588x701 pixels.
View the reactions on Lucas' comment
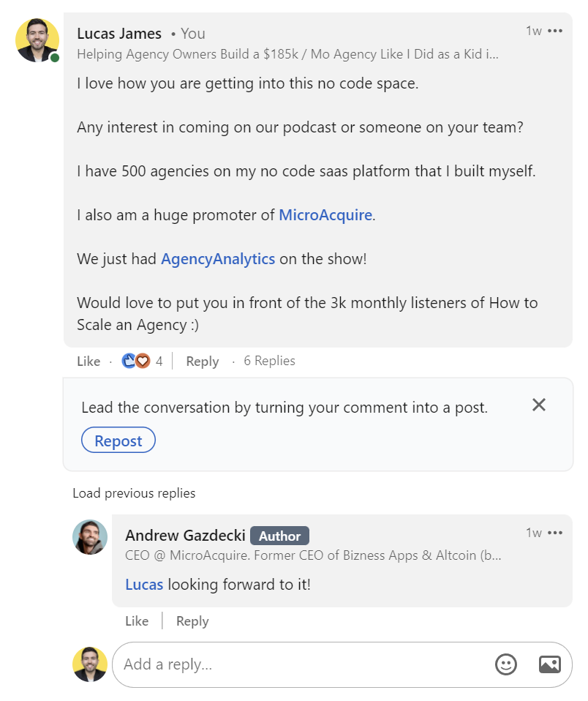(142, 361)
